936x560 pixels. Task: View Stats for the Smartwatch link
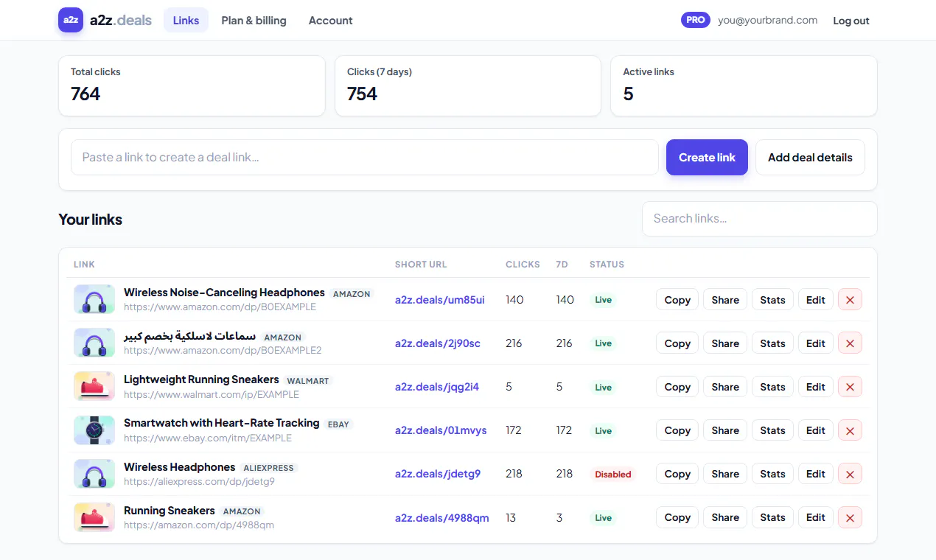(772, 430)
